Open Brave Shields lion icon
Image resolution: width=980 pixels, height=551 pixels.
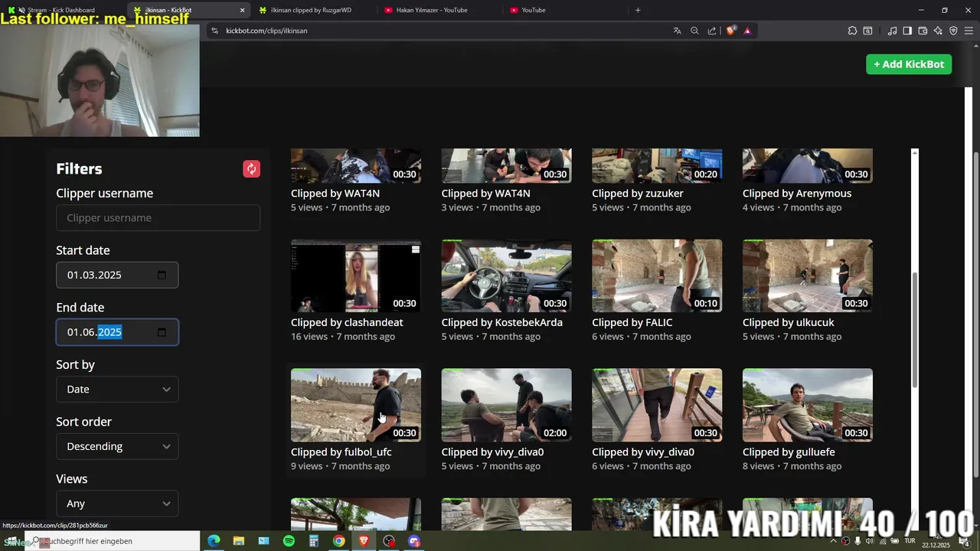731,31
